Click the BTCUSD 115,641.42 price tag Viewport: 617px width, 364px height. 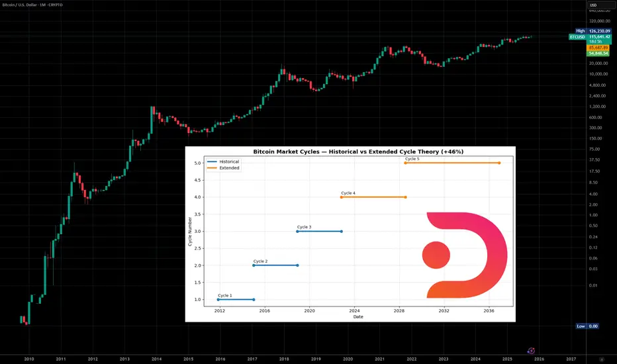click(x=590, y=36)
